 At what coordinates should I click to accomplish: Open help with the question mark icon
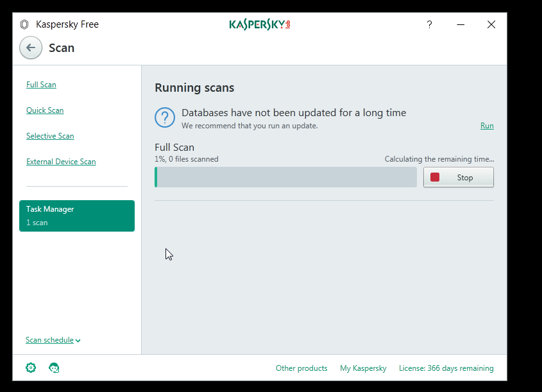pos(429,24)
